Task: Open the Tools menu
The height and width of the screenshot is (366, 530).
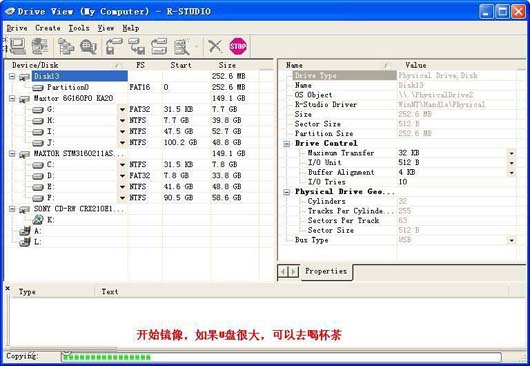Action: tap(79, 28)
